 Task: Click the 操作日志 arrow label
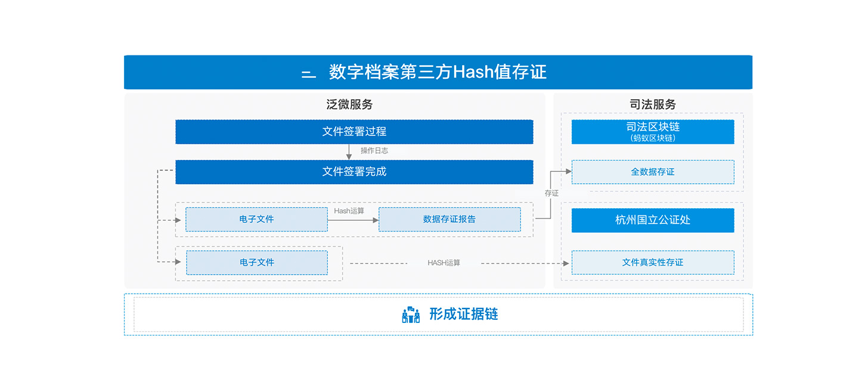[374, 151]
